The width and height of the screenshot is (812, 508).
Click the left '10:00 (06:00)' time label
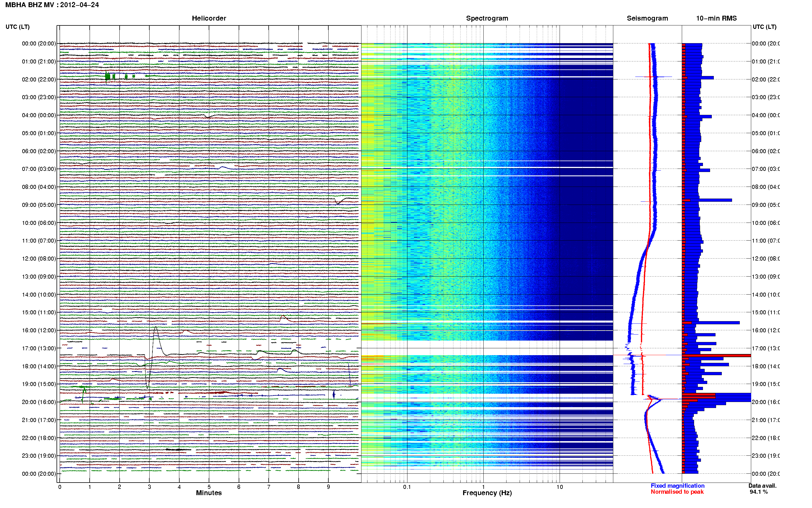click(39, 223)
